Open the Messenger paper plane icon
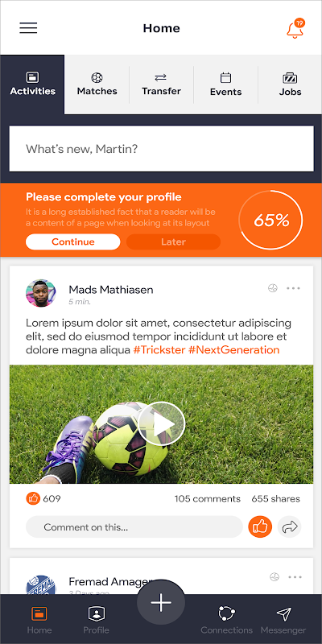The height and width of the screenshot is (644, 322). click(x=283, y=614)
